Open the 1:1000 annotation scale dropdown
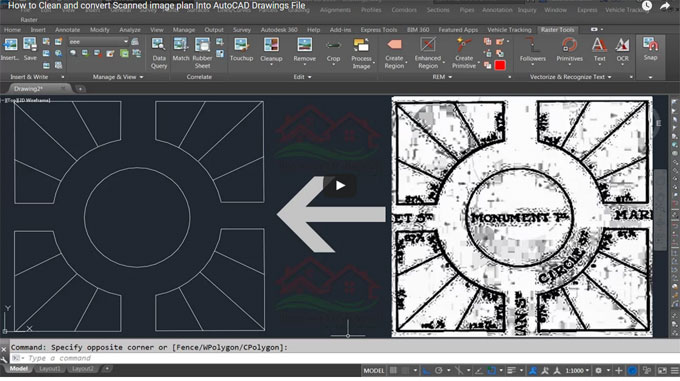 point(577,371)
